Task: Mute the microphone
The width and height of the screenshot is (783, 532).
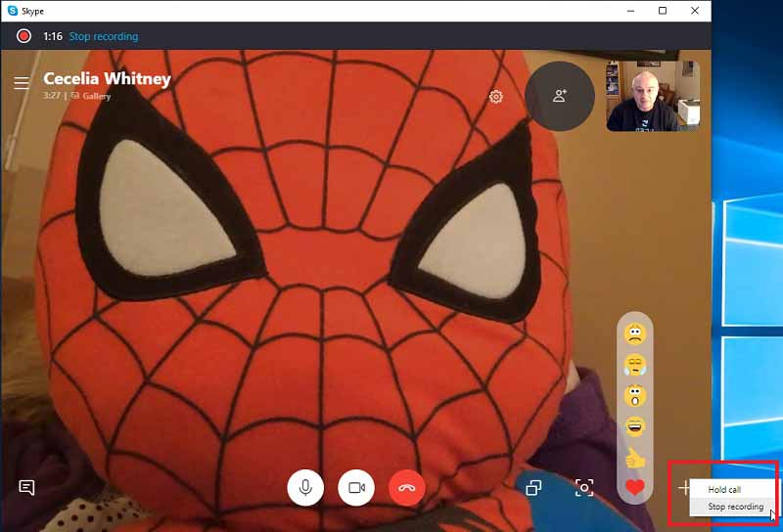Action: (305, 487)
